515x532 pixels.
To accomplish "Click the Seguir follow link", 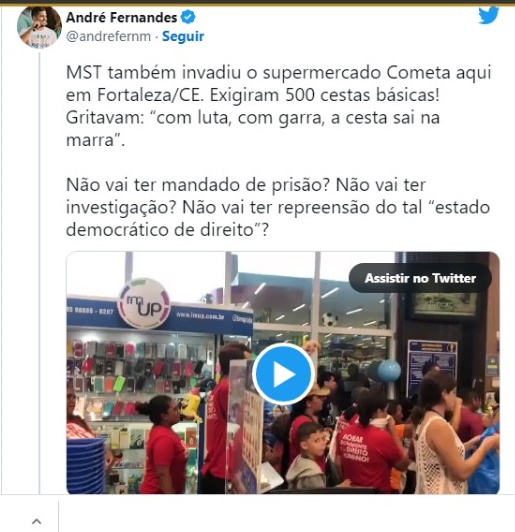I will coord(183,36).
